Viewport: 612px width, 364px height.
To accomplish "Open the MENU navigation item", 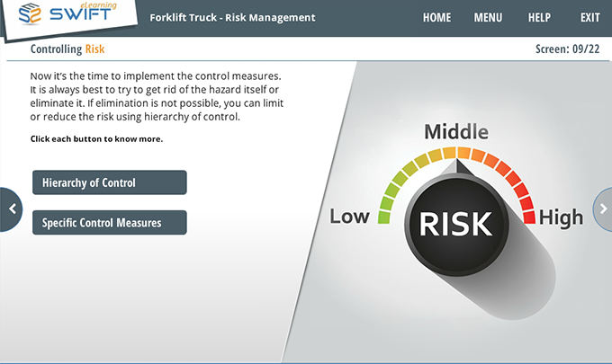I will click(488, 17).
